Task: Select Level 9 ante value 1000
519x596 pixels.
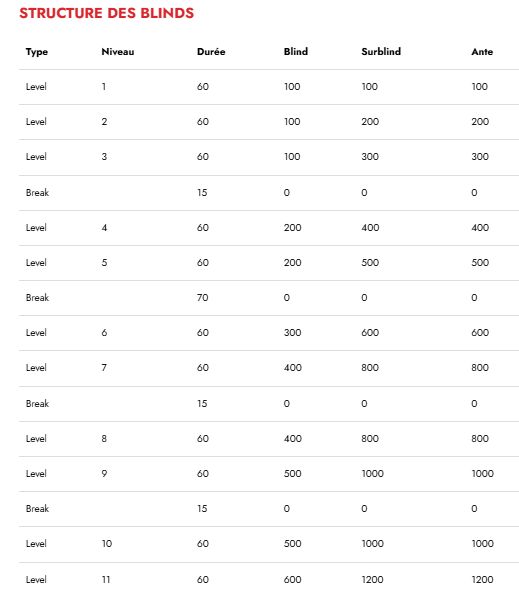Action: pyautogui.click(x=482, y=474)
